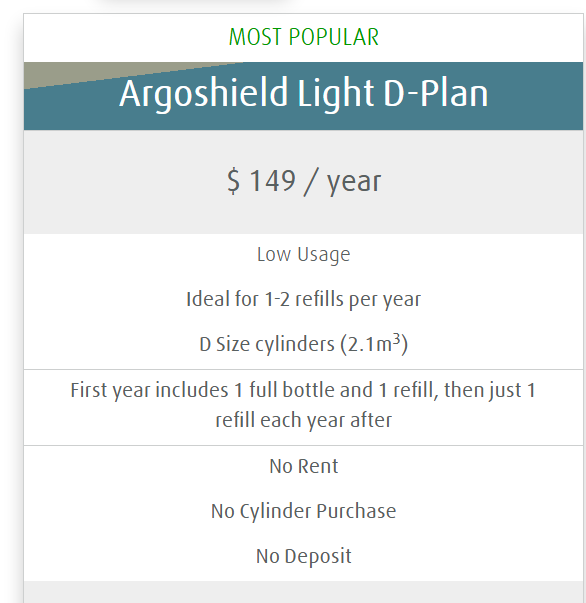Click the teal plan title banner

[303, 96]
